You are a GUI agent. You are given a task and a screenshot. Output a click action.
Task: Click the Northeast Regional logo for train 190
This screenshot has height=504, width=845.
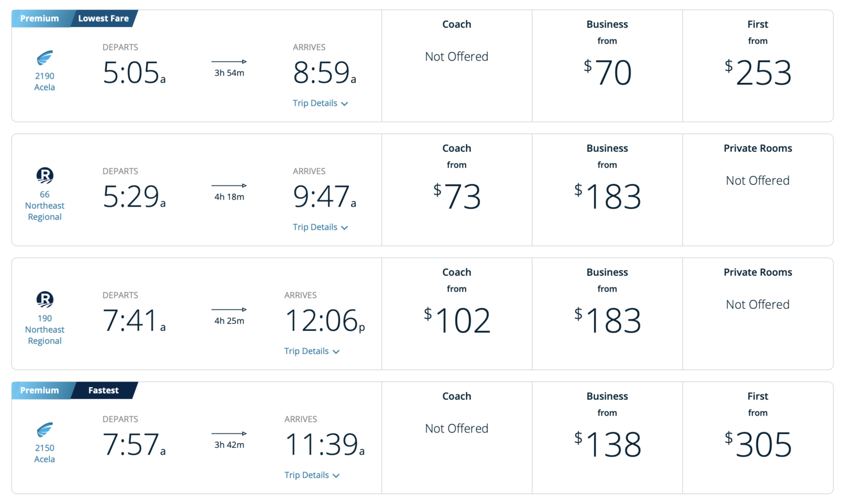45,300
